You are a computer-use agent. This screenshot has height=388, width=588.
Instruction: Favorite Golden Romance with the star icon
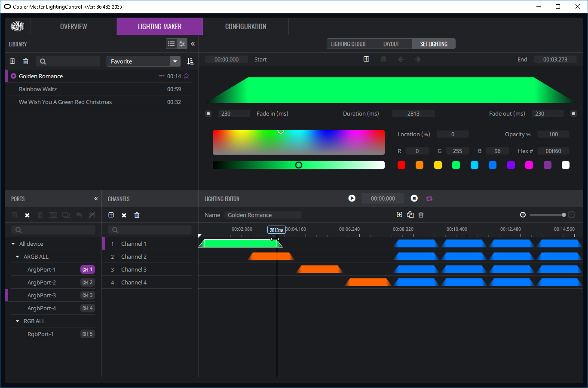(186, 76)
